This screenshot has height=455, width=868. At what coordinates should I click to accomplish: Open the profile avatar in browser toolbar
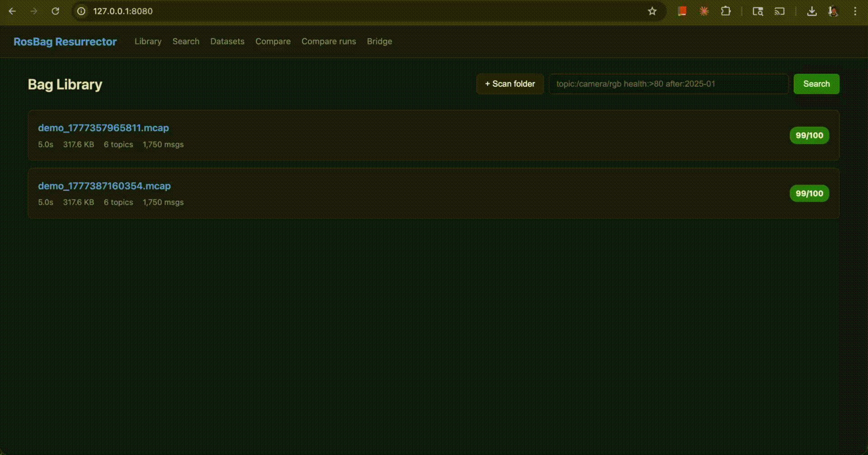(833, 11)
